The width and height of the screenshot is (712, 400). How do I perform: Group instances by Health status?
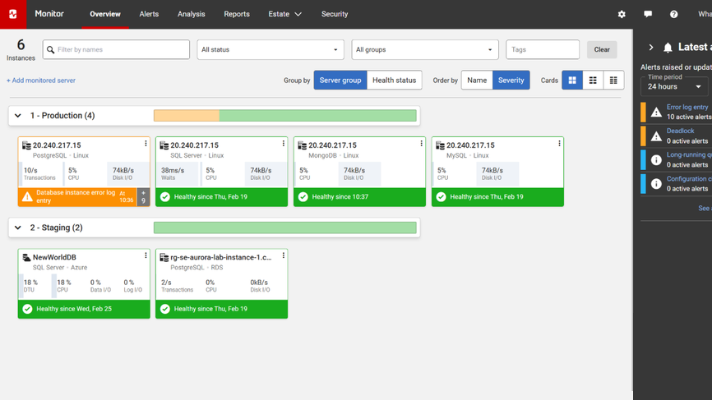point(393,80)
